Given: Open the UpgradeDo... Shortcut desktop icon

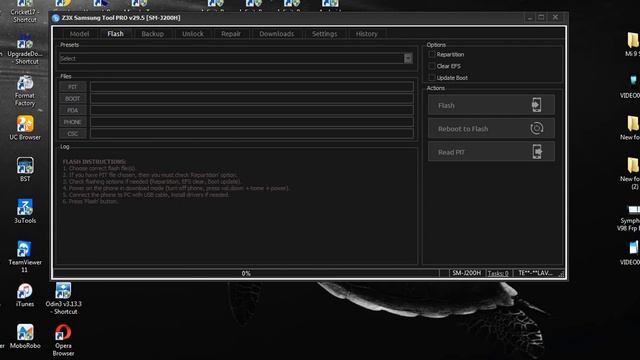Looking at the screenshot, I should point(25,49).
